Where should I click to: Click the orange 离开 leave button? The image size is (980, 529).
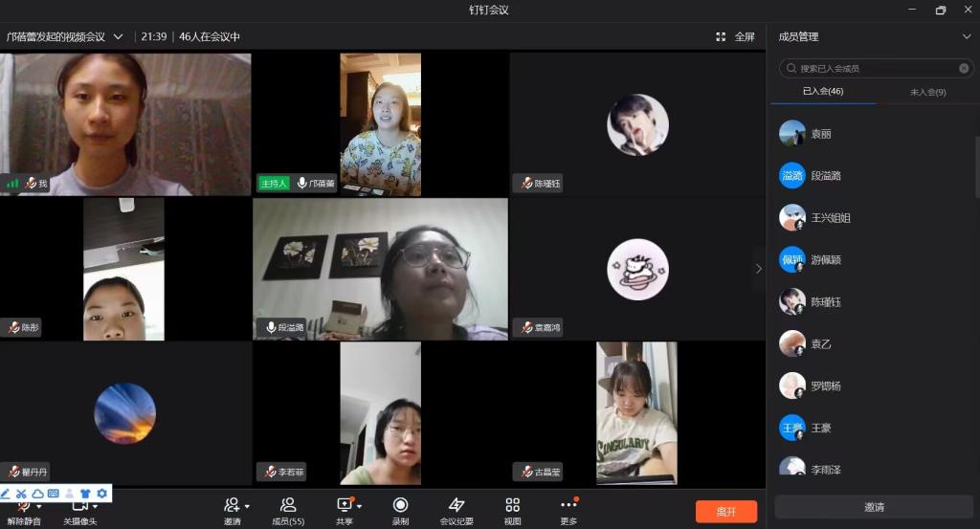(x=725, y=512)
